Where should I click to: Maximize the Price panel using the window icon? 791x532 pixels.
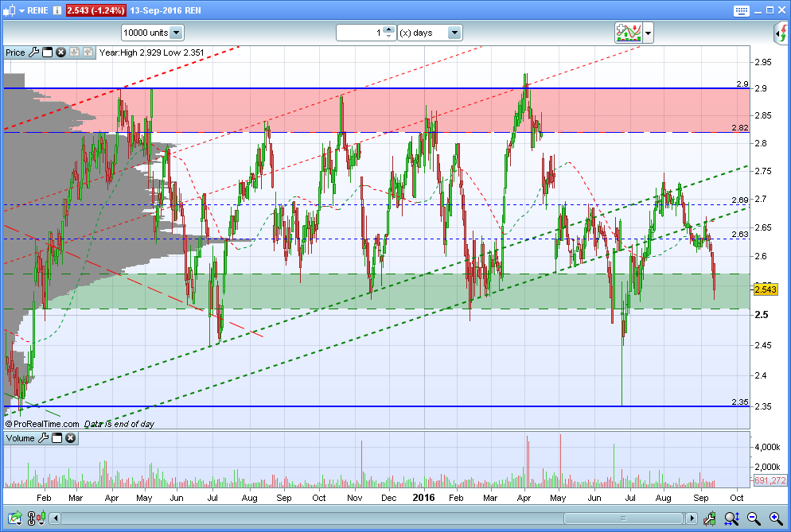coord(48,52)
